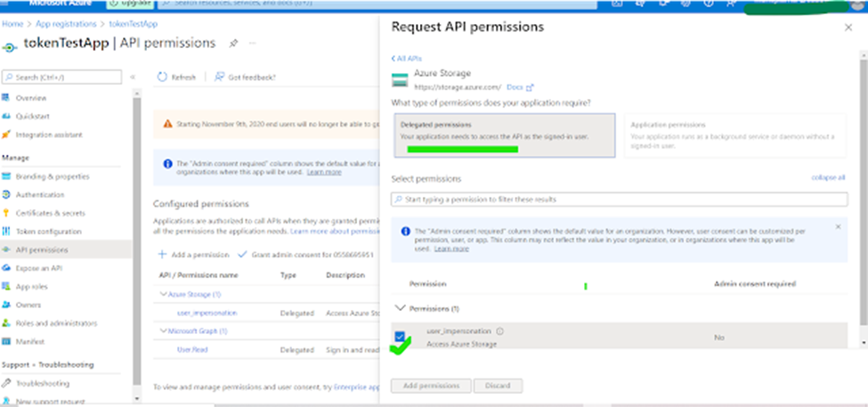Open Azure Storage Docs link

(519, 87)
